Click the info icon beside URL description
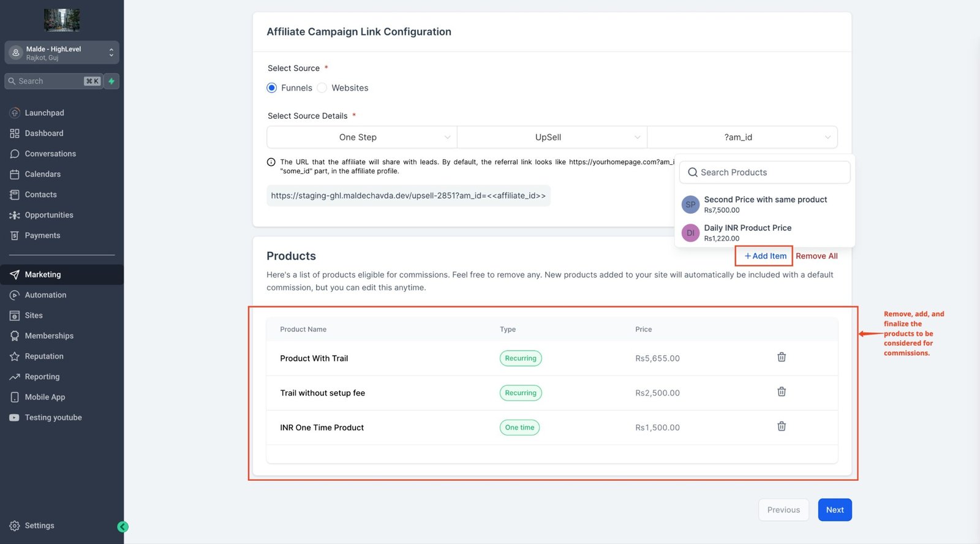This screenshot has height=544, width=980. [271, 162]
